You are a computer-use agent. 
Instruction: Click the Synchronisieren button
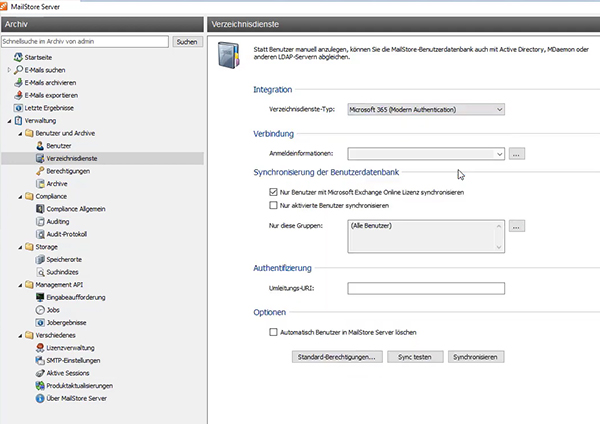coord(475,356)
